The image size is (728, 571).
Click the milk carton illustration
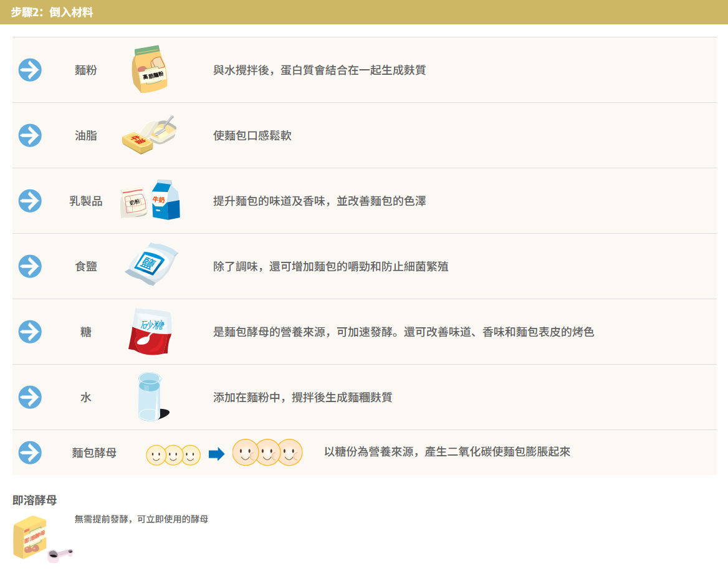click(x=165, y=200)
